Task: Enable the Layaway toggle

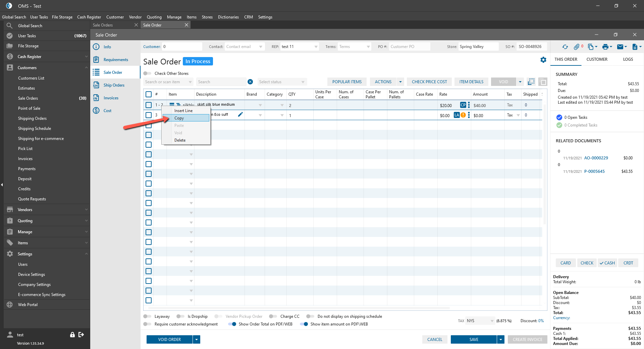Action: (x=147, y=316)
